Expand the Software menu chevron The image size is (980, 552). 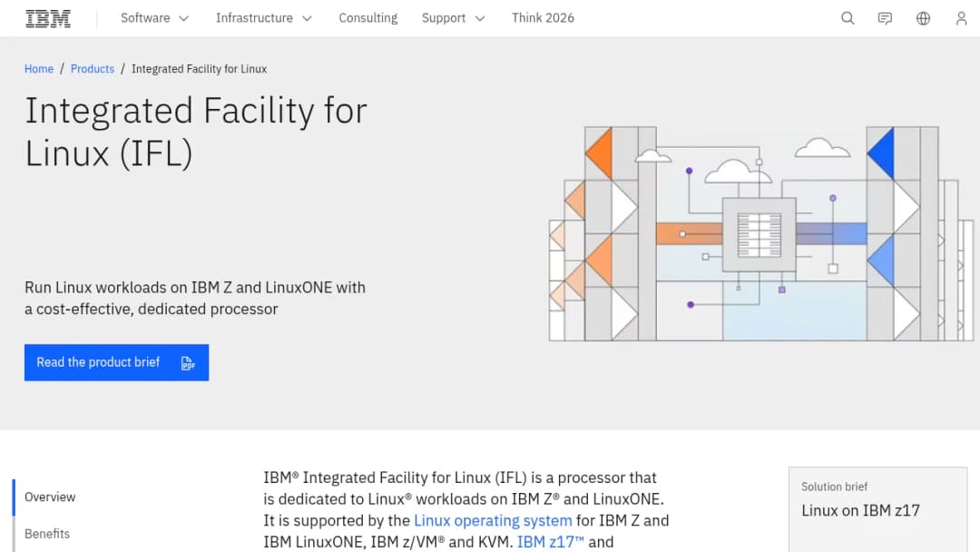[x=183, y=19]
